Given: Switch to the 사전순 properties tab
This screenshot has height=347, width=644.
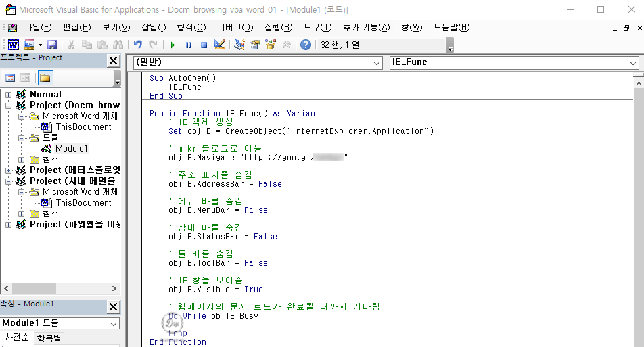Looking at the screenshot, I should point(17,338).
